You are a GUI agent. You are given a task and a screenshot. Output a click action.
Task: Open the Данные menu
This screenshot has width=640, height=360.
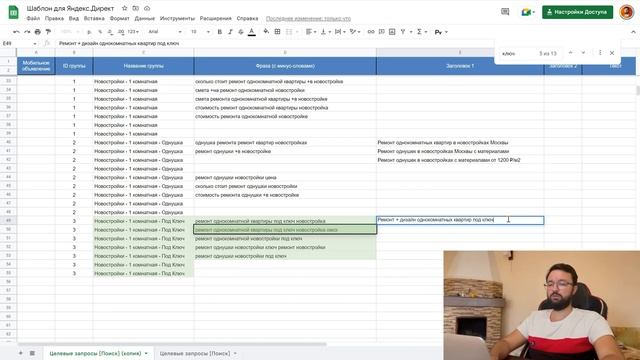coord(144,18)
